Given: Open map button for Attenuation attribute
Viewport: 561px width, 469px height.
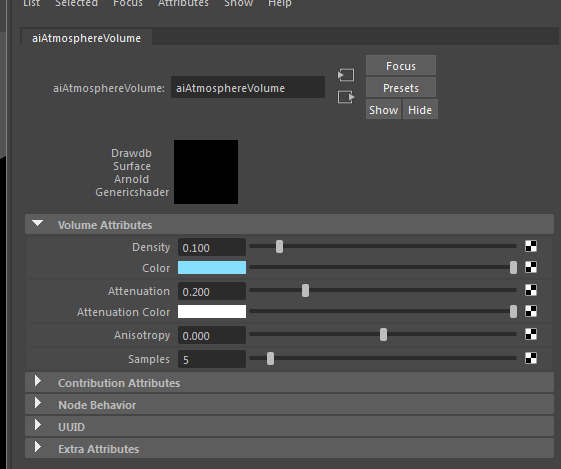Looking at the screenshot, I should pos(531,290).
